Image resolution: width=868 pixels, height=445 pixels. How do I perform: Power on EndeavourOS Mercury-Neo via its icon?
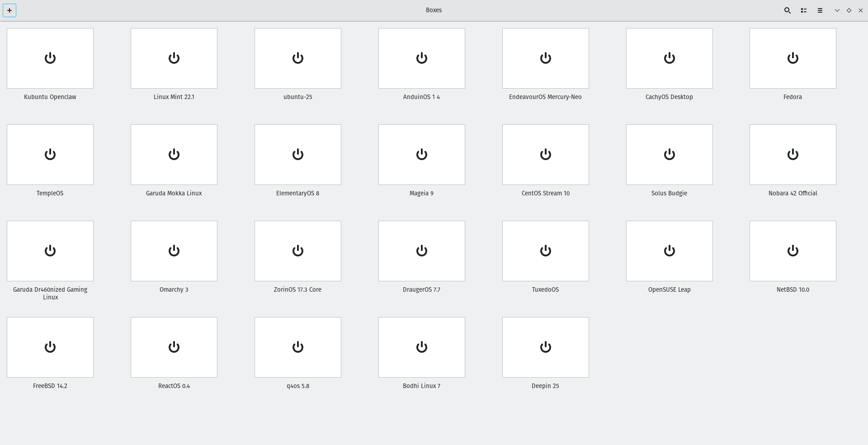coord(546,58)
